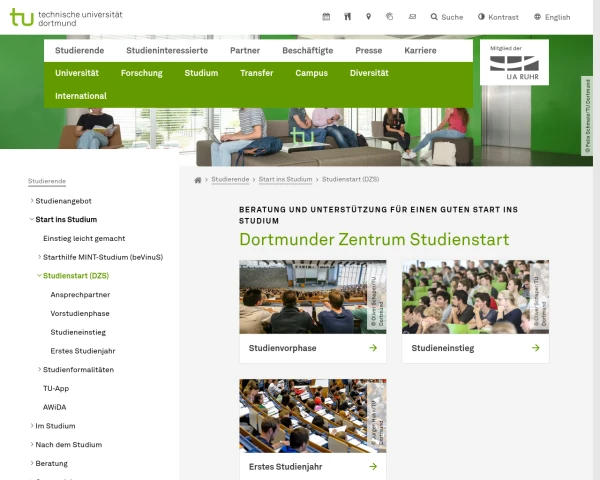Screen dimensions: 600x480
Task: Open the Studierende top navigation item
Action: tap(80, 51)
